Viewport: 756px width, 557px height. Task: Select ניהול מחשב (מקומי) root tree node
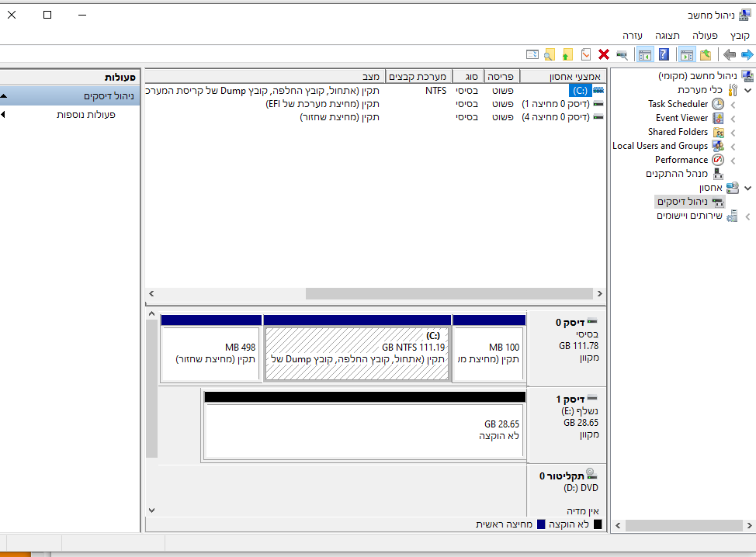pos(697,76)
